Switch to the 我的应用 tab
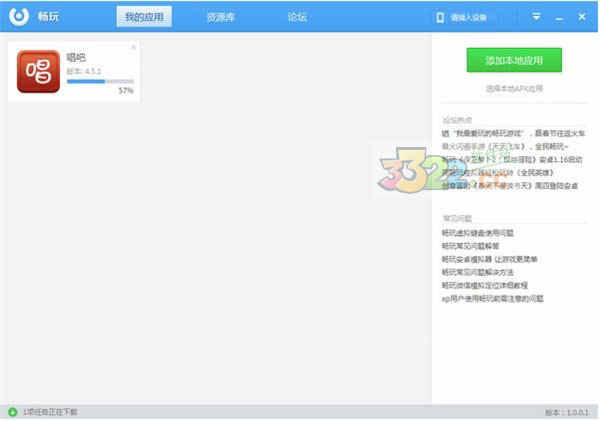 pos(144,17)
